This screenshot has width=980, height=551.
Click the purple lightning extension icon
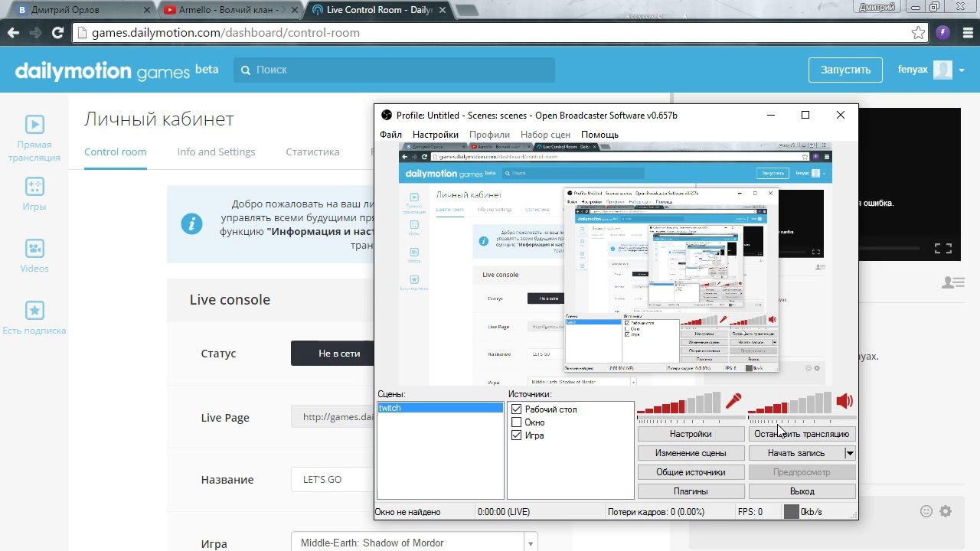(x=943, y=33)
